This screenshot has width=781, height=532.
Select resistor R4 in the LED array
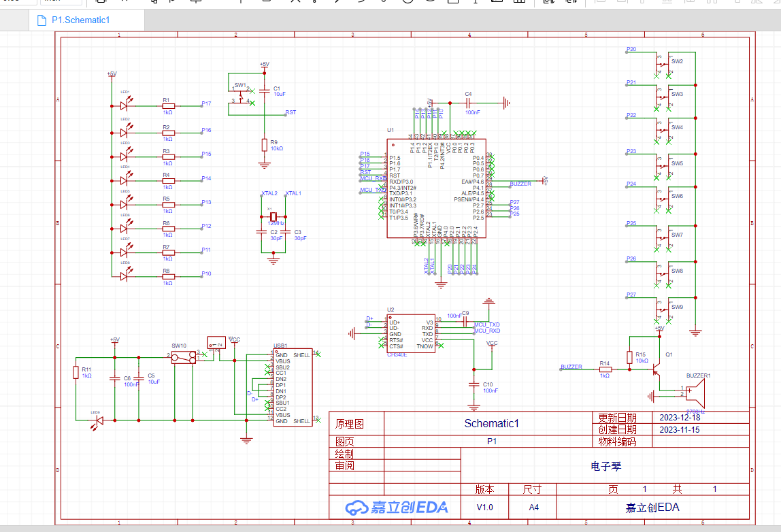(168, 181)
